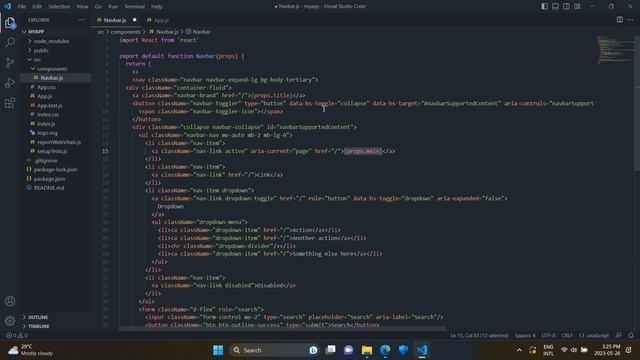Toggle Secondary Side Bar visibility

(x=567, y=6)
